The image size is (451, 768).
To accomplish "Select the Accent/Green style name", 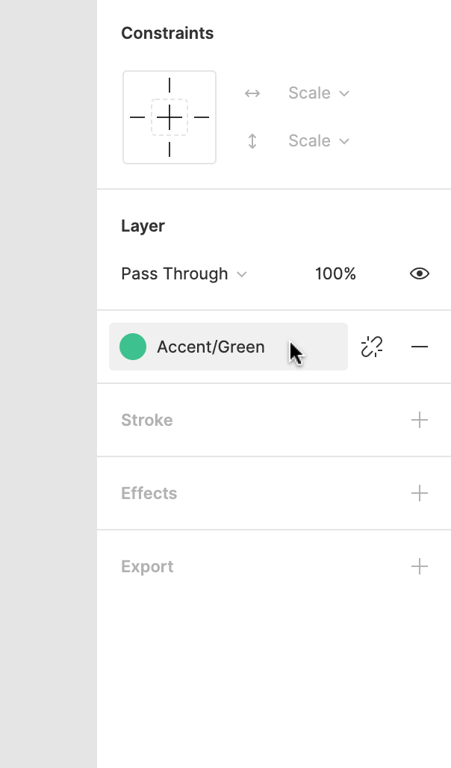I will click(211, 347).
